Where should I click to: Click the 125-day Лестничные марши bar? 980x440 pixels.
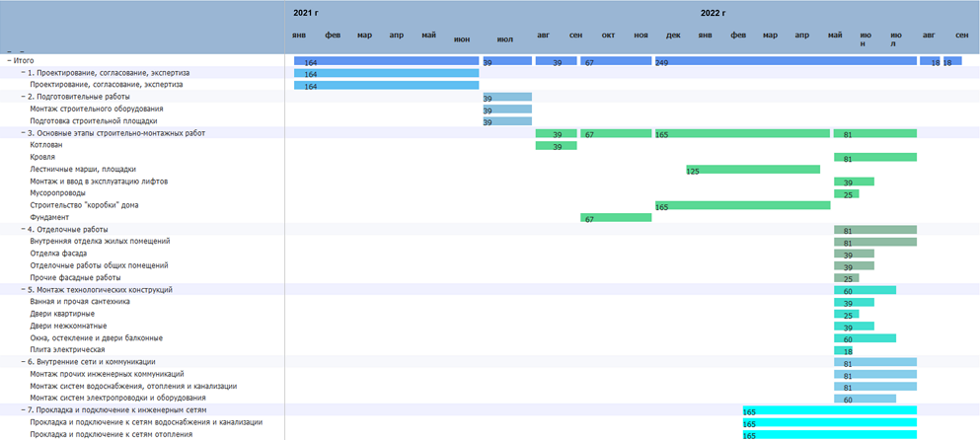753,170
